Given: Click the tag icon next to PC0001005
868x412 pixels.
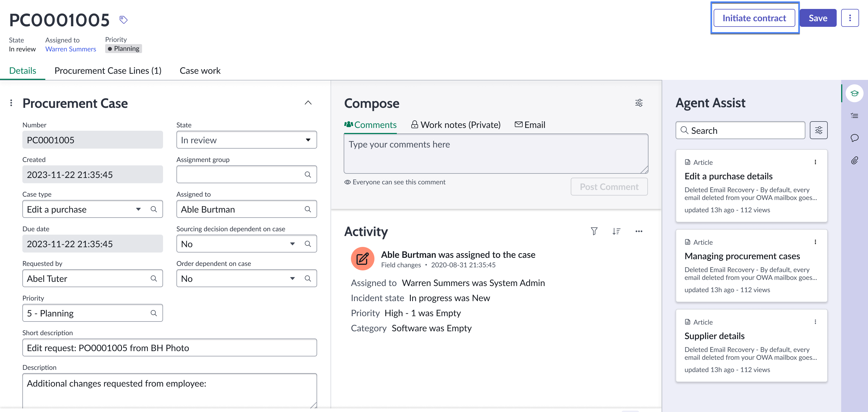Looking at the screenshot, I should tap(123, 20).
